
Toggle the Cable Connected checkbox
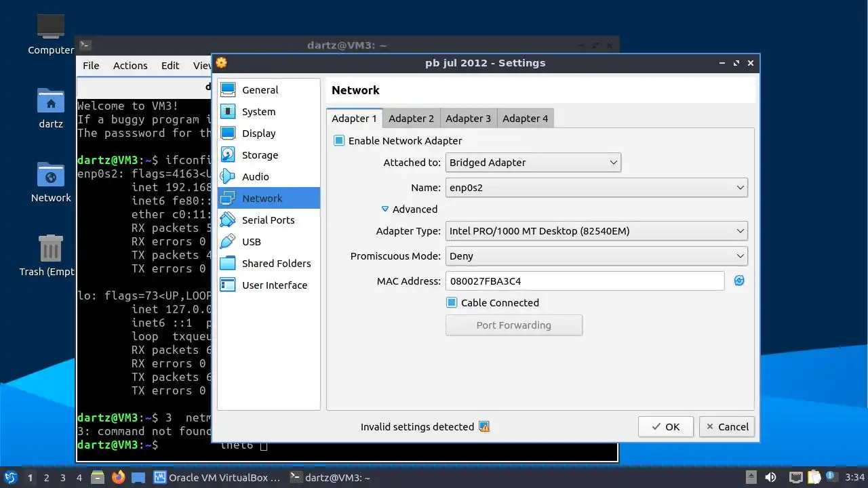[x=452, y=303]
